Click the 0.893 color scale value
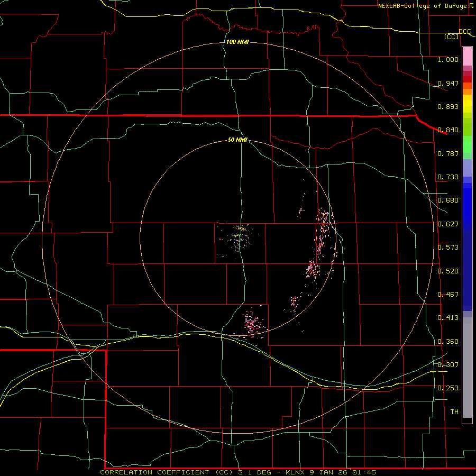476x476 pixels. [x=448, y=106]
